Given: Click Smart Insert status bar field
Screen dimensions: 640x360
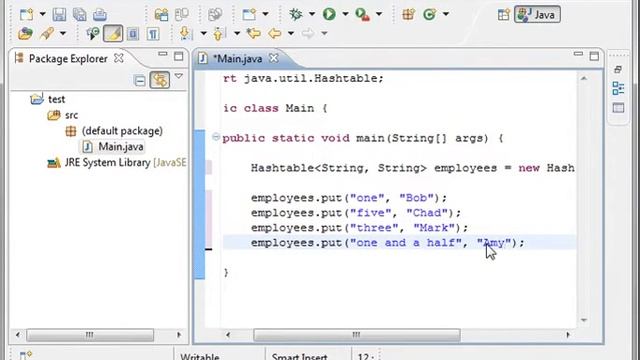Looking at the screenshot, I should [300, 356].
